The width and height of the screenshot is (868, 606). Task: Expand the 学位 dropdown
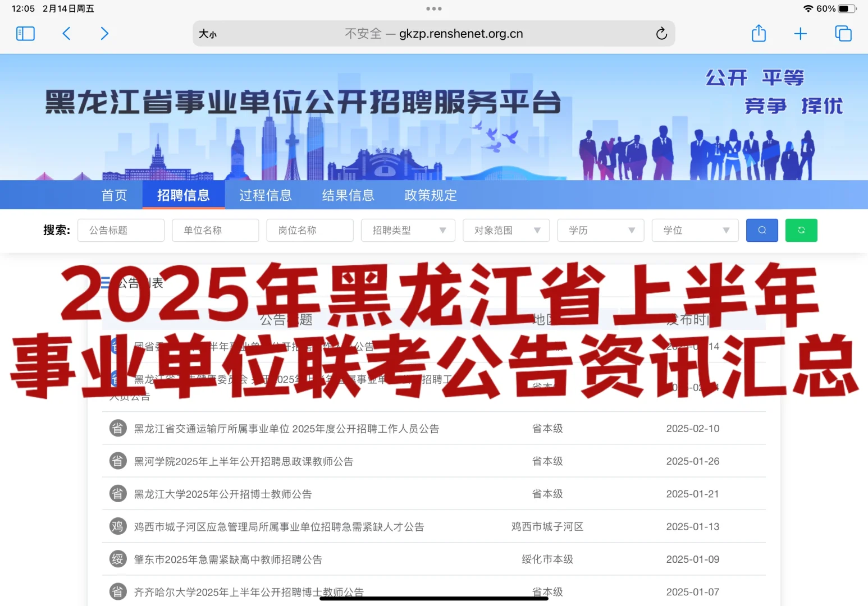(x=695, y=230)
